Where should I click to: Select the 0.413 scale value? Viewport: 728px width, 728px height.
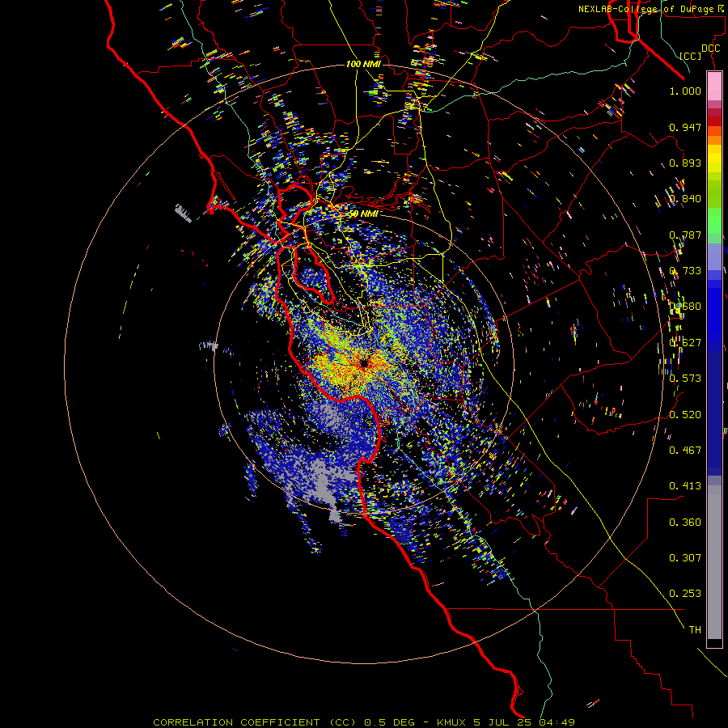click(685, 486)
